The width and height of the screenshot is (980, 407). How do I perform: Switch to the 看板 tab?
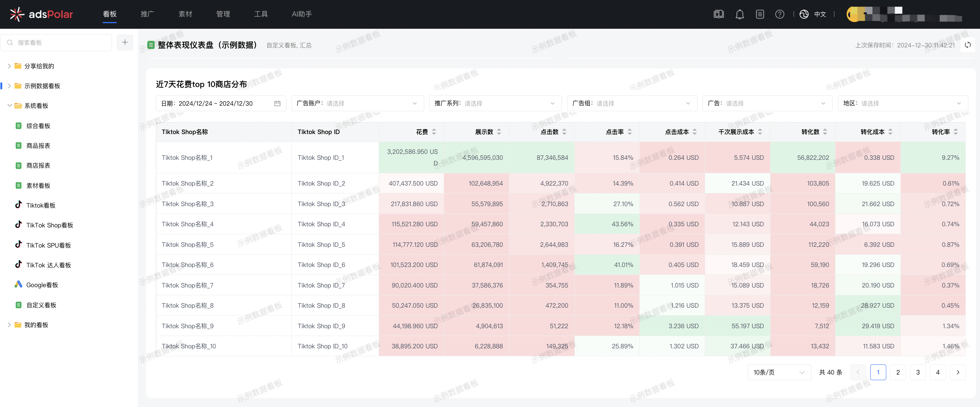tap(109, 14)
